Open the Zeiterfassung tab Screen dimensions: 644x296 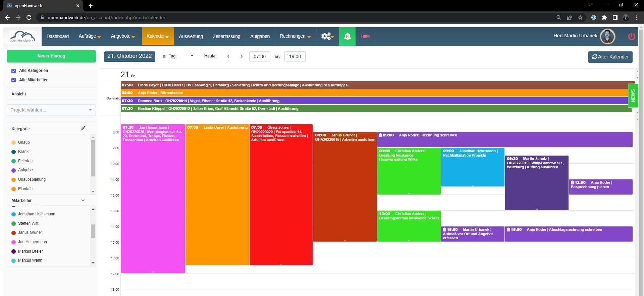click(226, 36)
